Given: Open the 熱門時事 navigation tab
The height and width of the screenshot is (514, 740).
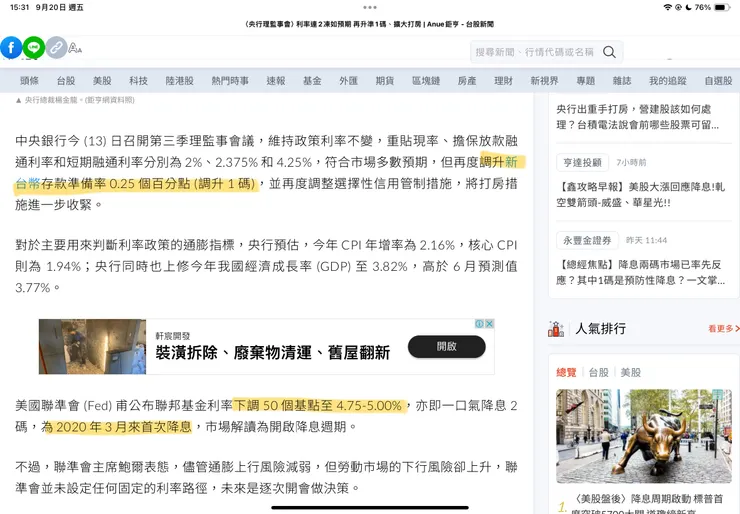Looking at the screenshot, I should (x=230, y=81).
